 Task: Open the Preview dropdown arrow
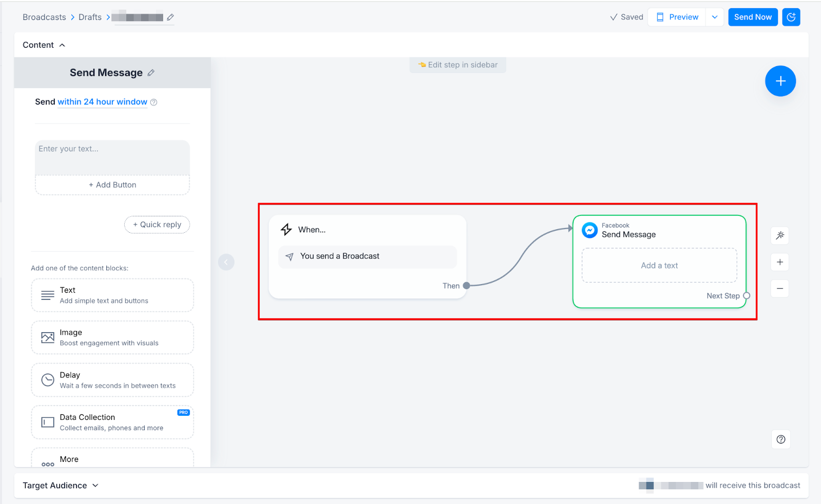(x=715, y=17)
